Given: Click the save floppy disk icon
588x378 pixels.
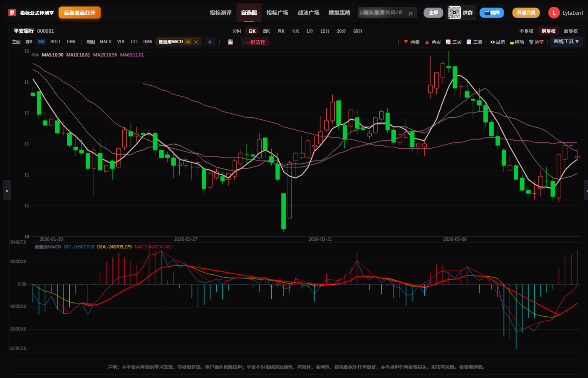Looking at the screenshot, I should click(x=230, y=42).
